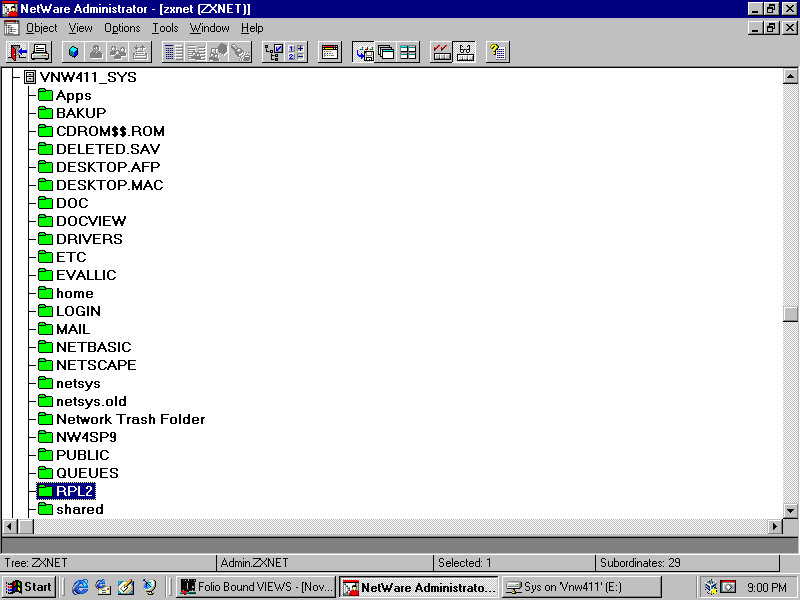Select the CDROM$$.ROM folder

[x=102, y=131]
